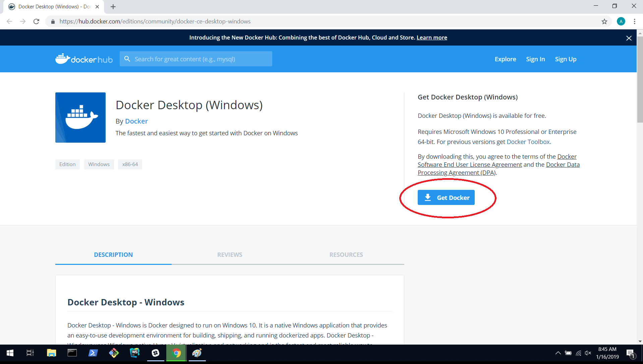Open the network Wi-Fi tray icon

pyautogui.click(x=579, y=353)
